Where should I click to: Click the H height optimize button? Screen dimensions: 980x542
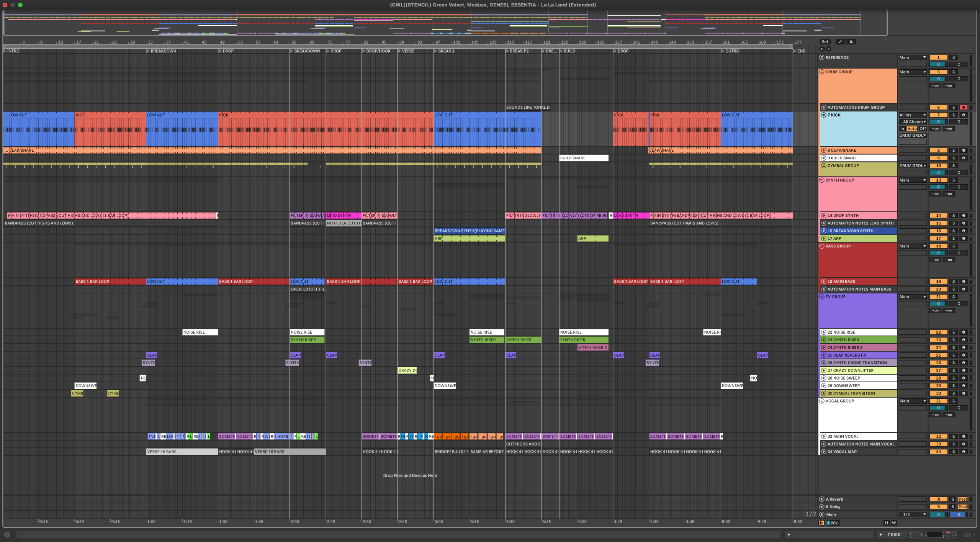tap(886, 523)
